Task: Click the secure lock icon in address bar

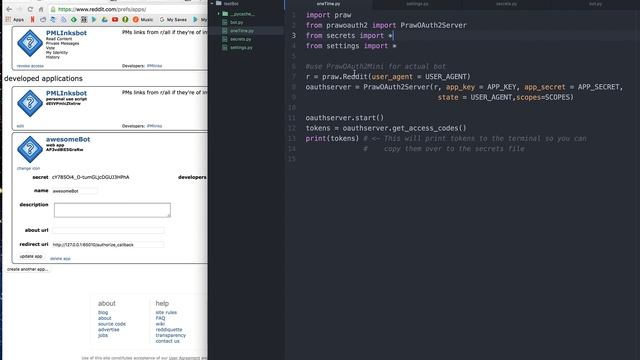Action: tap(53, 9)
